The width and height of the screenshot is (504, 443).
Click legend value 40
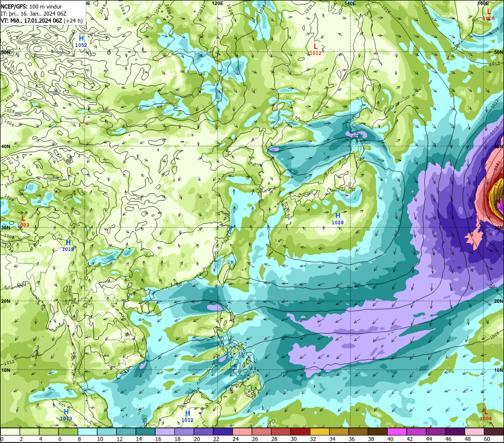pyautogui.click(x=391, y=439)
